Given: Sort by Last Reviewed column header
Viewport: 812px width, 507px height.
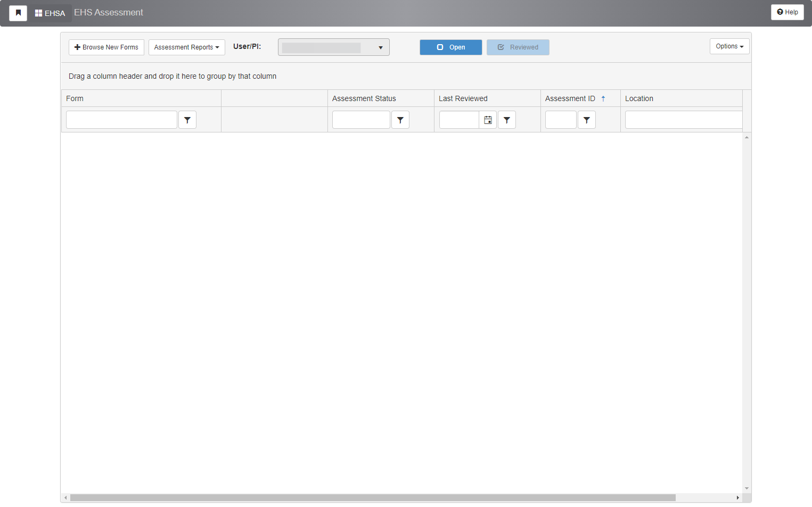Looking at the screenshot, I should point(463,98).
